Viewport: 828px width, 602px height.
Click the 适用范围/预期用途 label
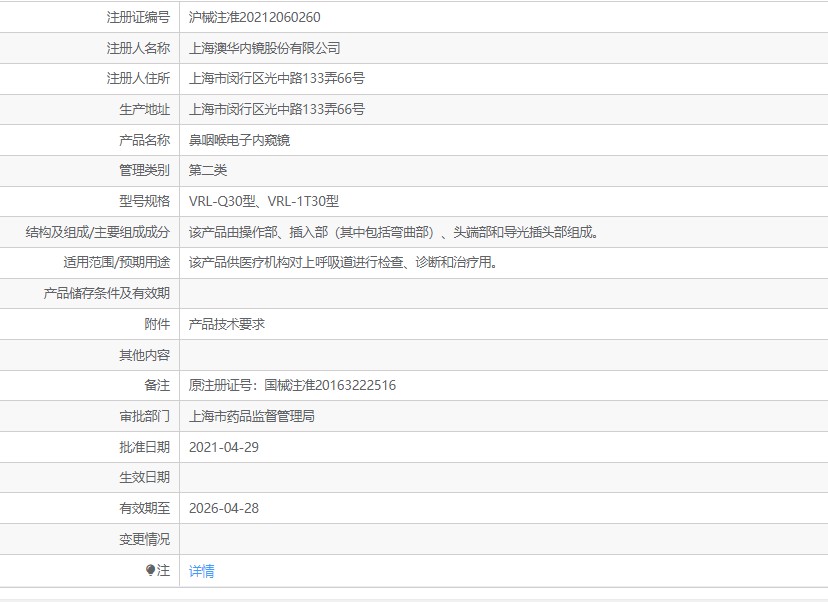117,262
